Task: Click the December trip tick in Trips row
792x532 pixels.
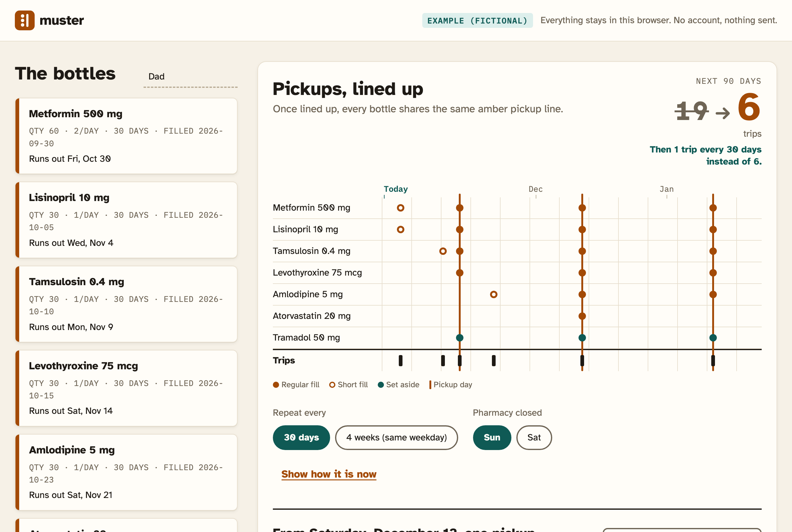Action: [x=582, y=361]
